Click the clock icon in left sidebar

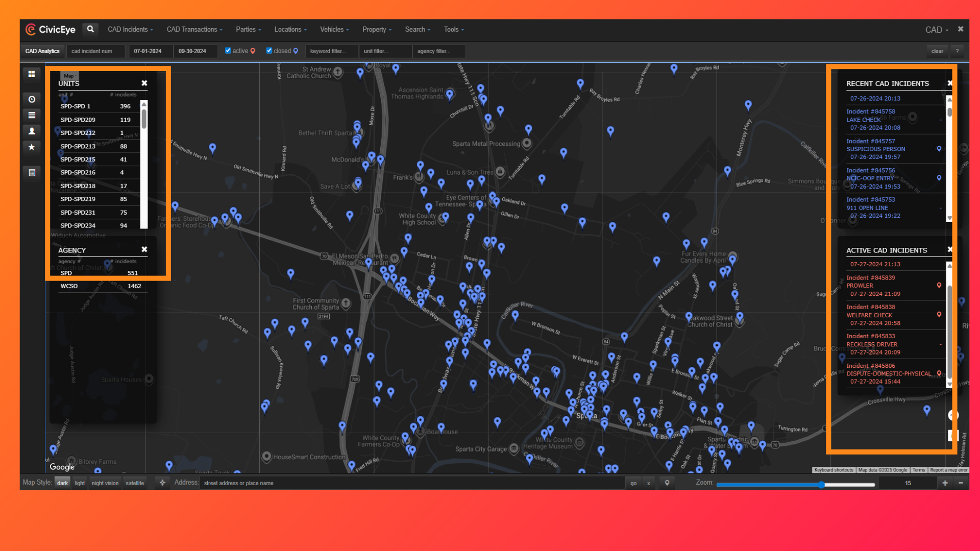pos(32,99)
